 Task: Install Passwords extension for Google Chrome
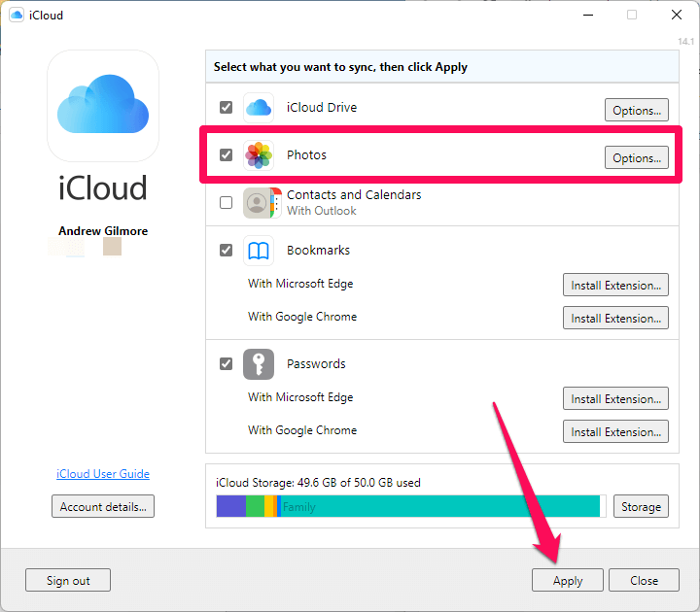[x=615, y=431]
